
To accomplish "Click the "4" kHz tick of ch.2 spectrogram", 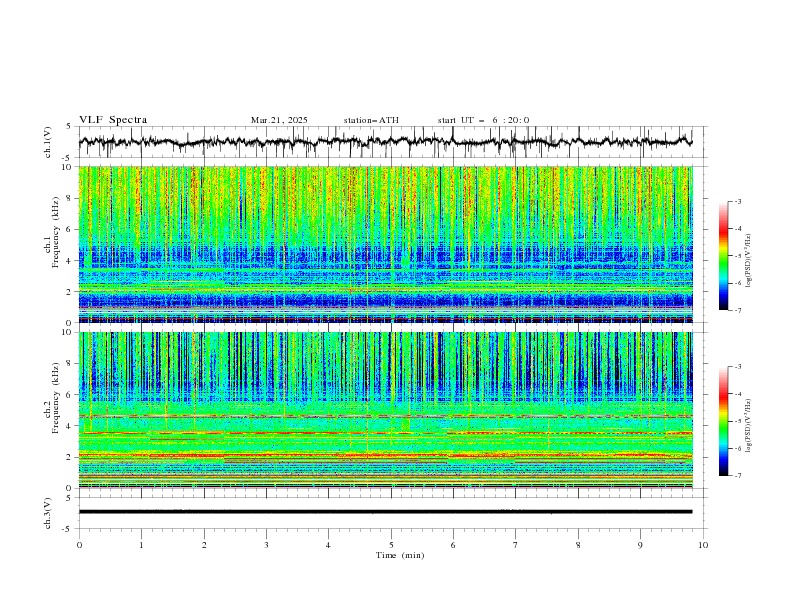I will click(x=71, y=426).
